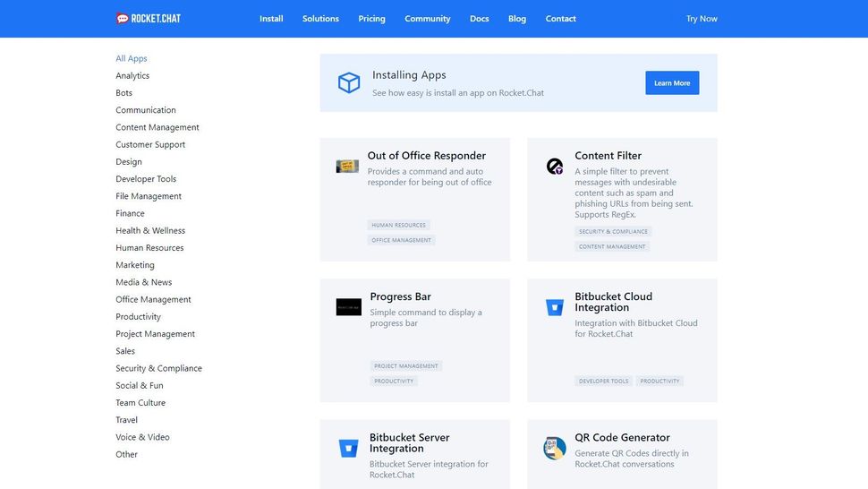868x489 pixels.
Task: Filter apps by Sales
Action: tap(125, 350)
